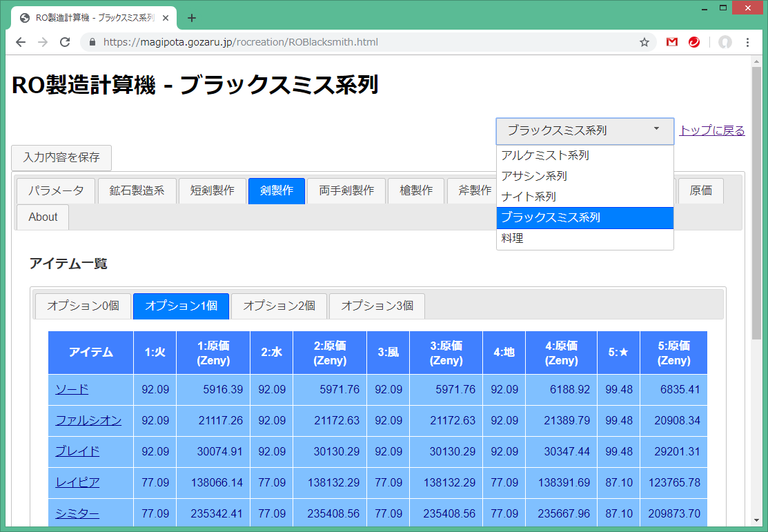Click the red swirl extension icon
The height and width of the screenshot is (532, 768).
pyautogui.click(x=694, y=42)
